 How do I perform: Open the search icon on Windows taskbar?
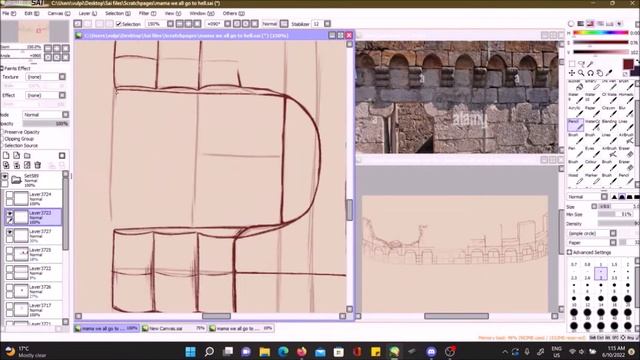click(209, 351)
